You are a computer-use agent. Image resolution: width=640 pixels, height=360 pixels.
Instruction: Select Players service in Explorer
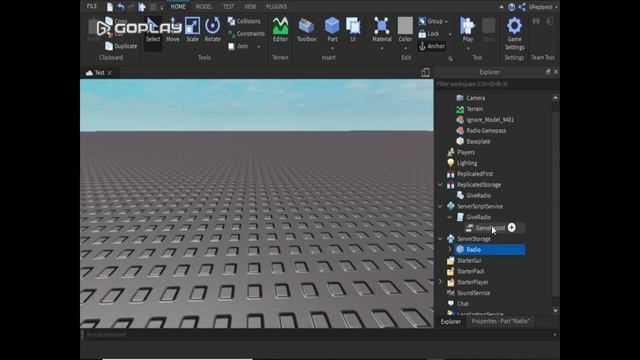click(466, 152)
